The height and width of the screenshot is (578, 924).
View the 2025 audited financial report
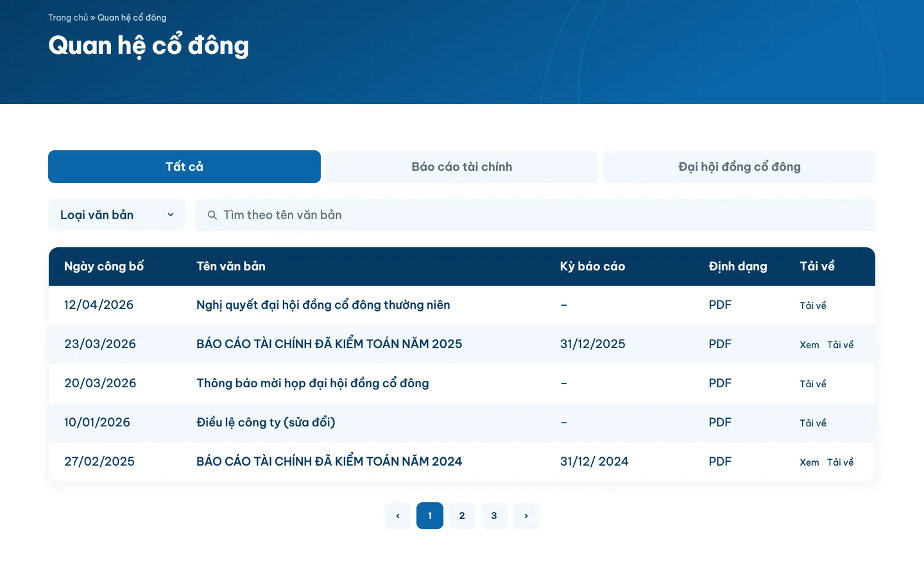[809, 345]
